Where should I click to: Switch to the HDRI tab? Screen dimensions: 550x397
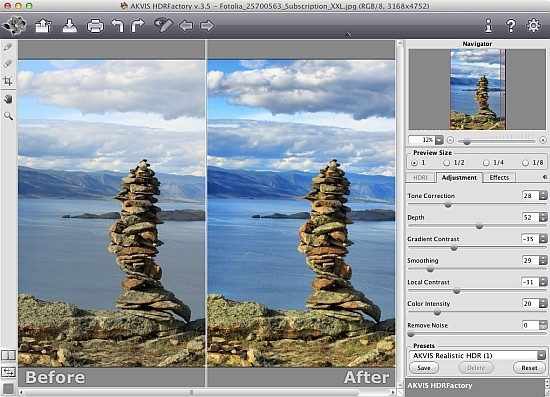point(420,177)
